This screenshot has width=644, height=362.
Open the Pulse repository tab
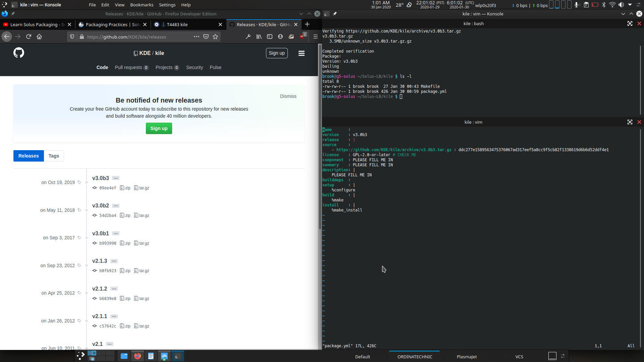[216, 67]
